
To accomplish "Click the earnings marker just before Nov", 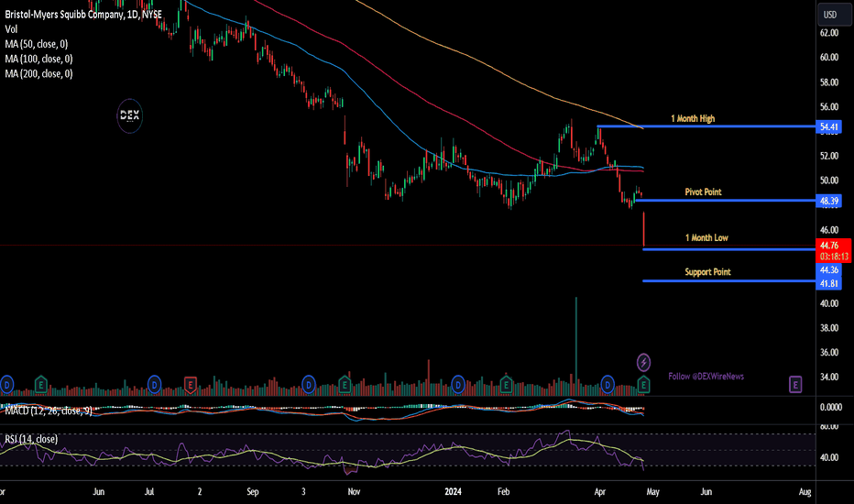I will tap(345, 385).
